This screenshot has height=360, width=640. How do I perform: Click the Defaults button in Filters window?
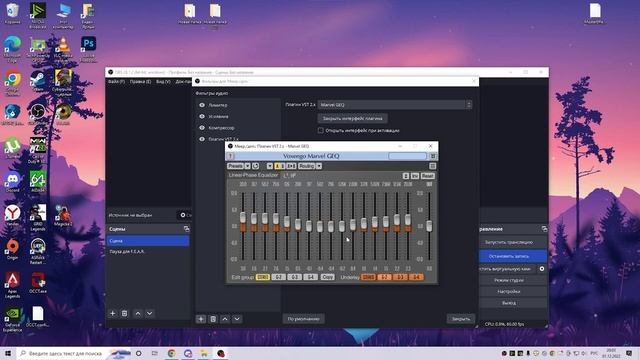[x=304, y=319]
